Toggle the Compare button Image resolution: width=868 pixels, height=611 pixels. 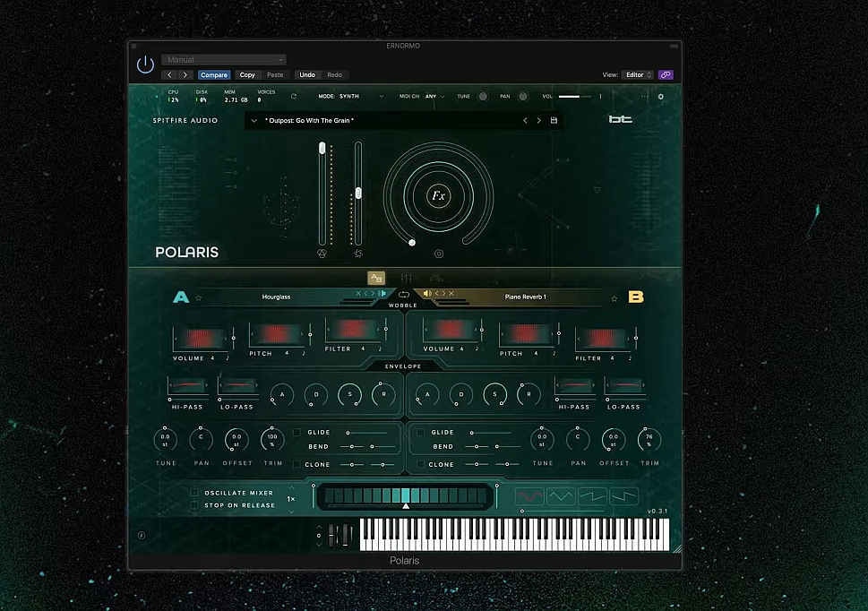pos(214,74)
